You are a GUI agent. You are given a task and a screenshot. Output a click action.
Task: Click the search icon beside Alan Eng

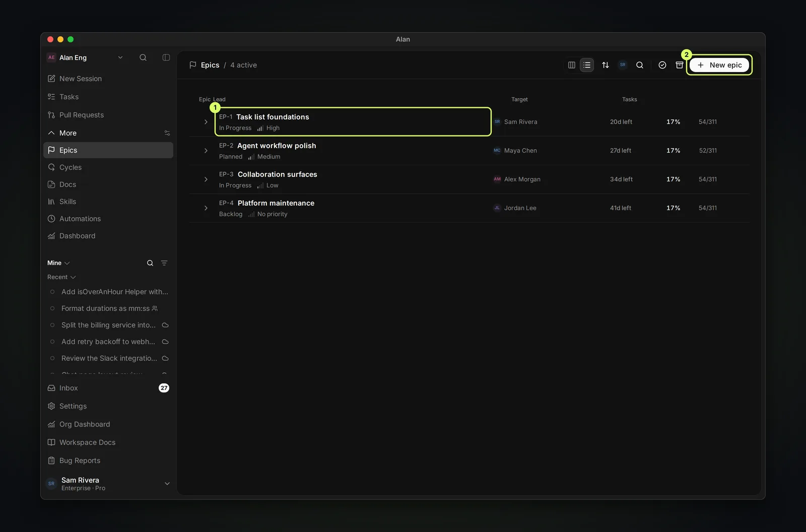[143, 57]
